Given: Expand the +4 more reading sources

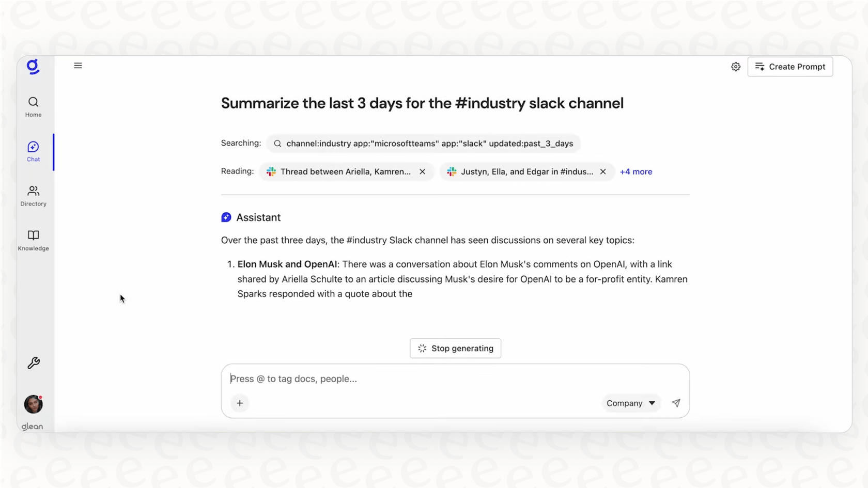Looking at the screenshot, I should click(x=636, y=171).
